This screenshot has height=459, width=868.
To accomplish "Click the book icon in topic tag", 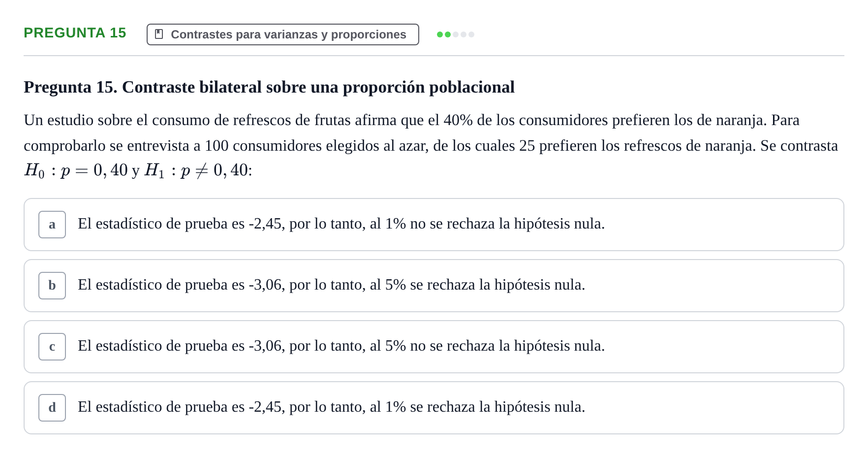I will pyautogui.click(x=159, y=34).
